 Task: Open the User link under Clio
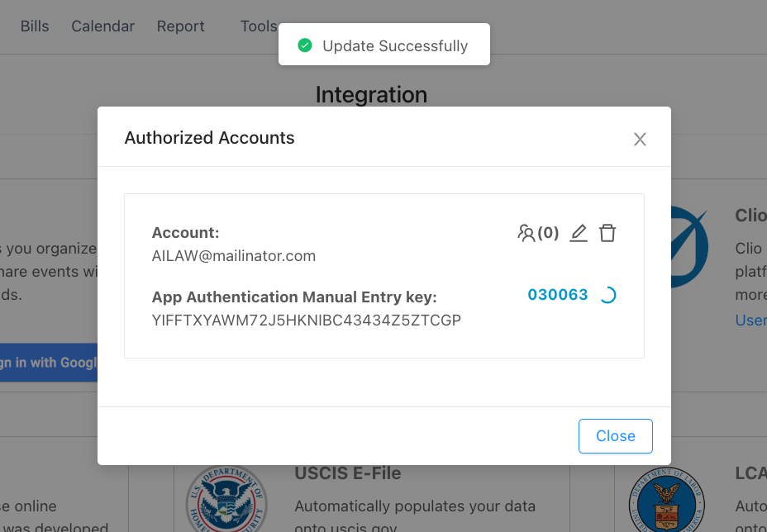pos(750,321)
